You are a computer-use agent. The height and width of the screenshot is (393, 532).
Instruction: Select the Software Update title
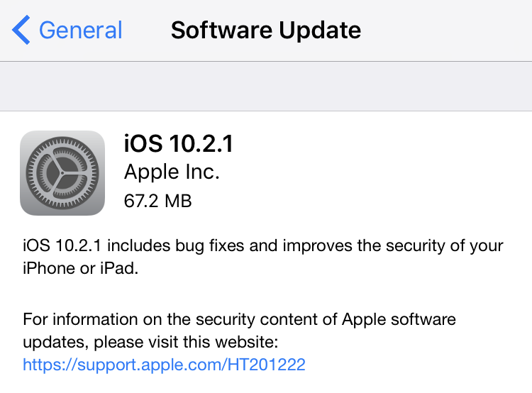pos(266,31)
